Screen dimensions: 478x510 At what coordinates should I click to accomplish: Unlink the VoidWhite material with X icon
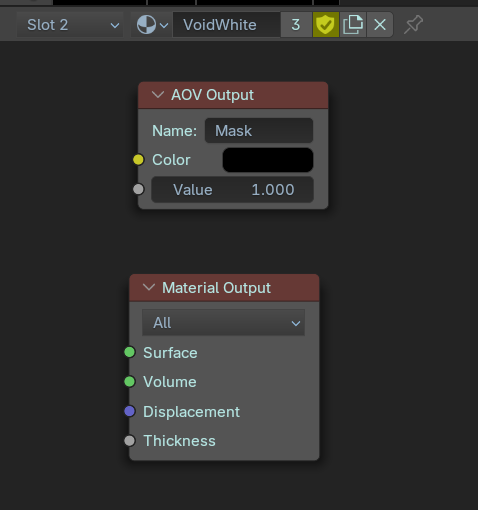point(380,25)
